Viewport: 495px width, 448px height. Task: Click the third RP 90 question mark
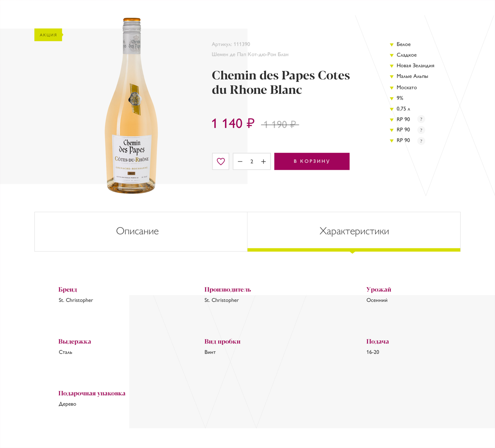tap(421, 141)
